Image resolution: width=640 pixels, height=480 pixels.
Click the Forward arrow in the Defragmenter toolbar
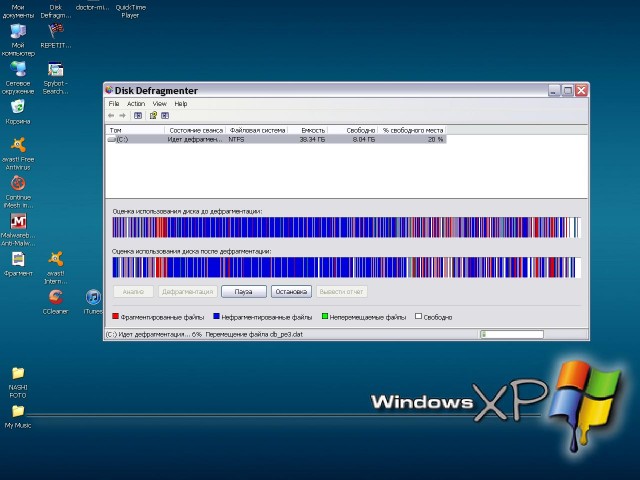(122, 115)
